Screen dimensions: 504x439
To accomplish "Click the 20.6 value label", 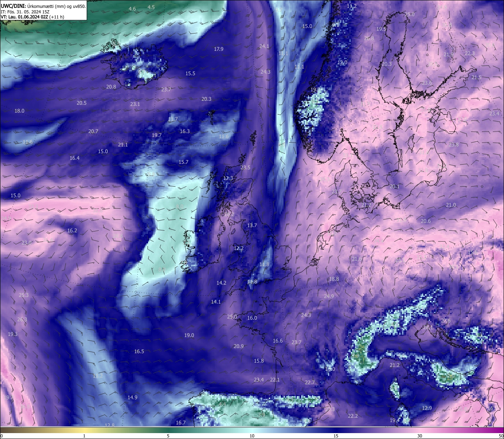I will [426, 221].
